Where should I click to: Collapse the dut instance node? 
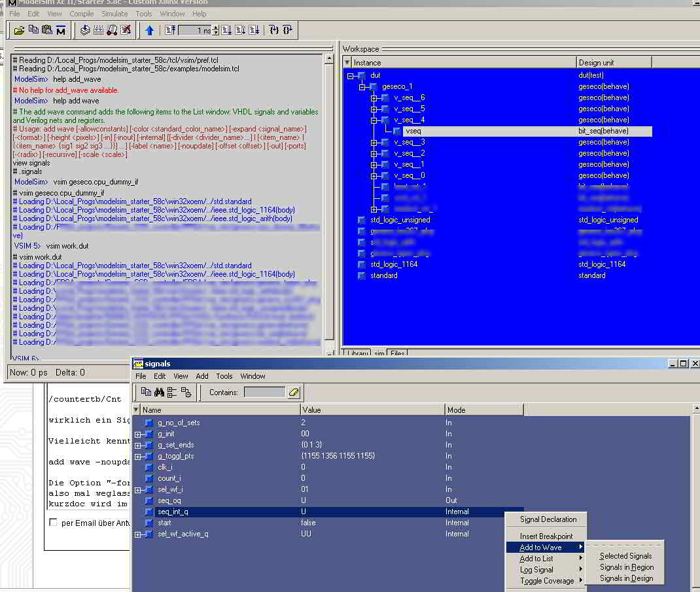point(351,76)
